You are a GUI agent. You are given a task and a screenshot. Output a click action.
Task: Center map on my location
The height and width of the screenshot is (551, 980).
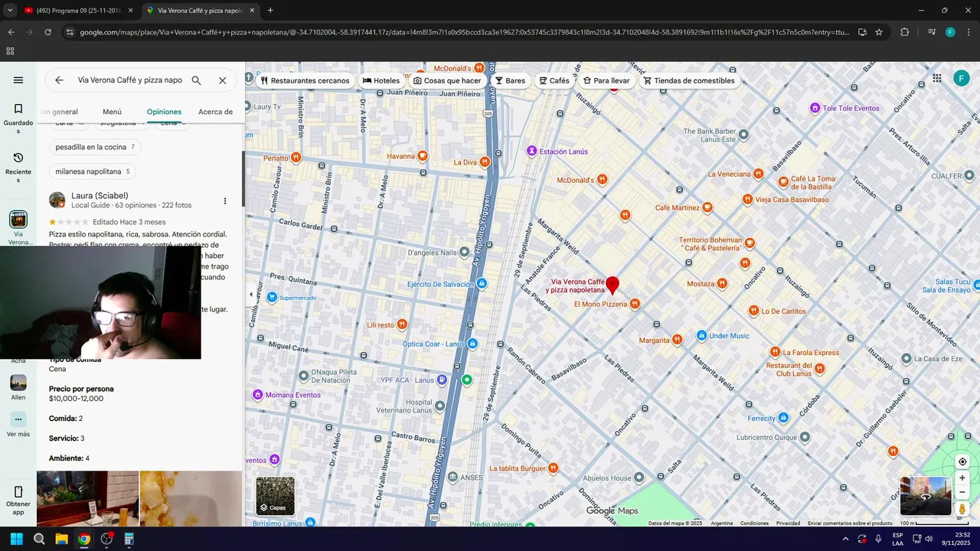(962, 461)
